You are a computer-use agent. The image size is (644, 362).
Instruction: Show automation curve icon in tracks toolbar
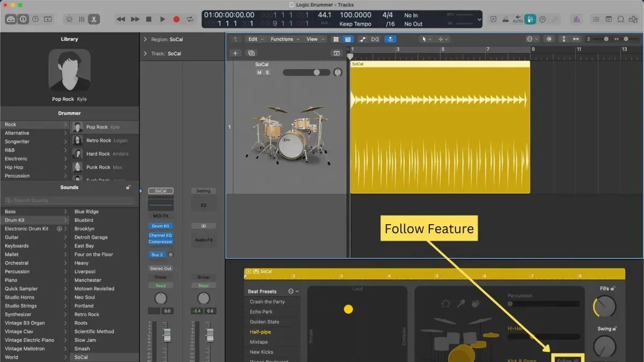(x=363, y=39)
